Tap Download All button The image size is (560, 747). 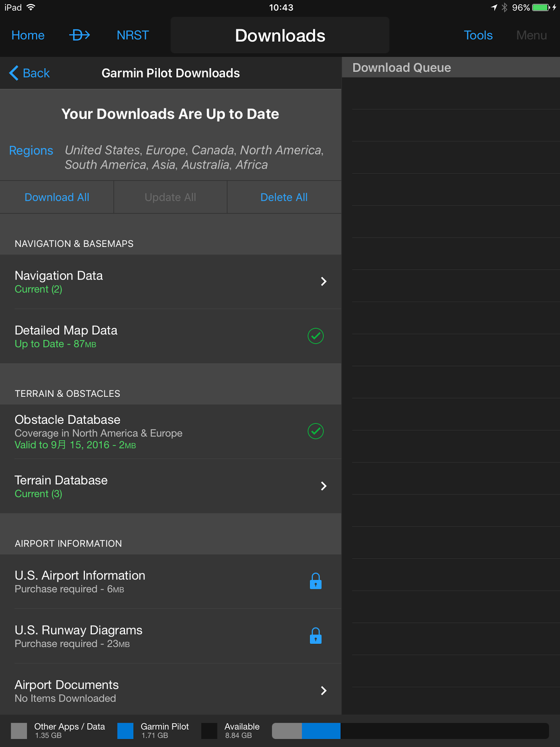point(57,197)
